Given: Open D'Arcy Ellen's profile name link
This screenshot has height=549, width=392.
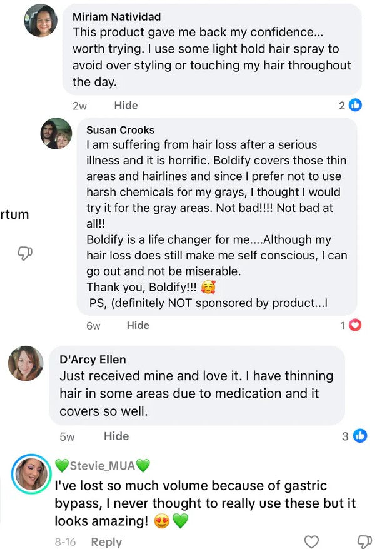Looking at the screenshot, I should point(93,360).
